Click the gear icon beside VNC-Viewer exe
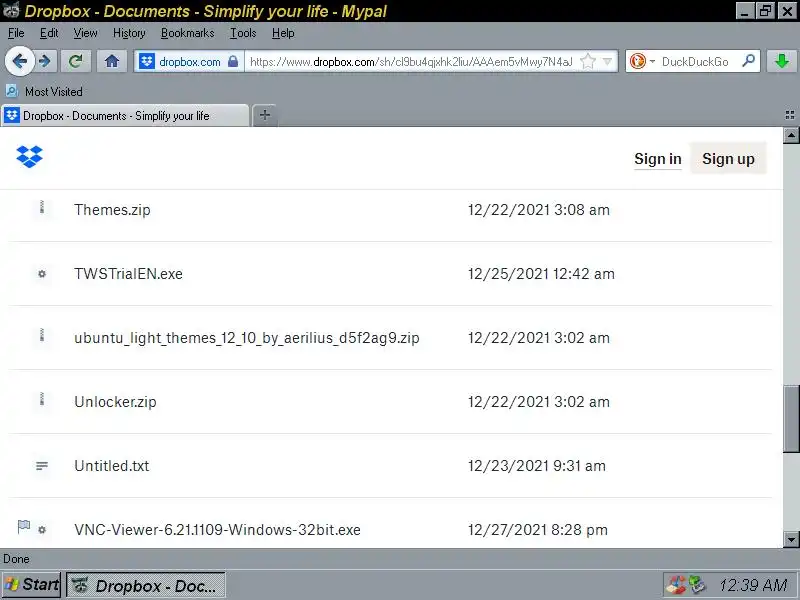The height and width of the screenshot is (600, 800). point(42,530)
